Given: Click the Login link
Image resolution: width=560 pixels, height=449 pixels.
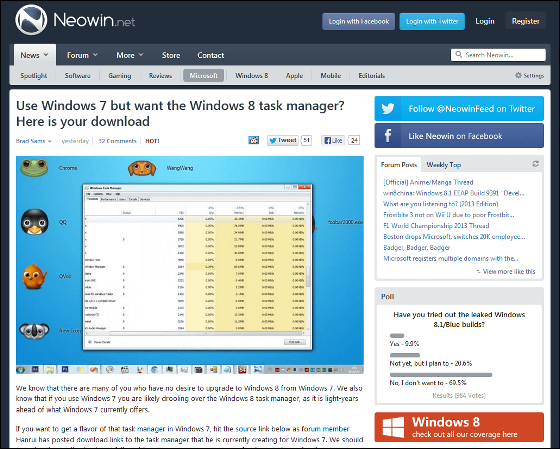Looking at the screenshot, I should coord(485,21).
